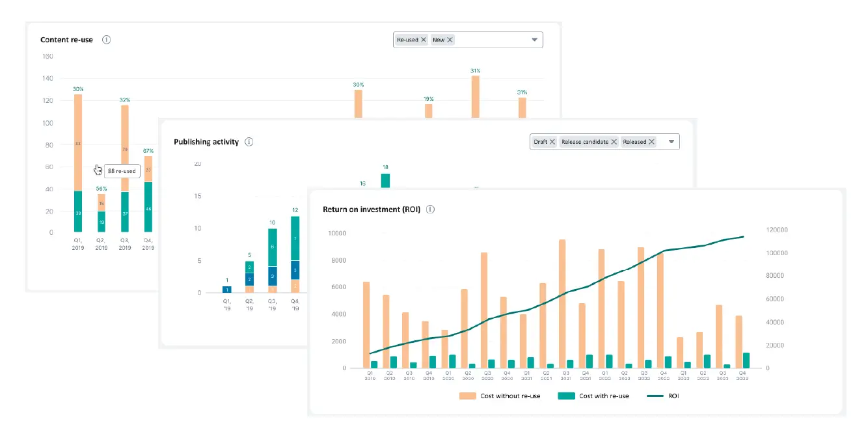Click info icon beside Publishing activity title
Screen dimensions: 868x434
(x=249, y=142)
